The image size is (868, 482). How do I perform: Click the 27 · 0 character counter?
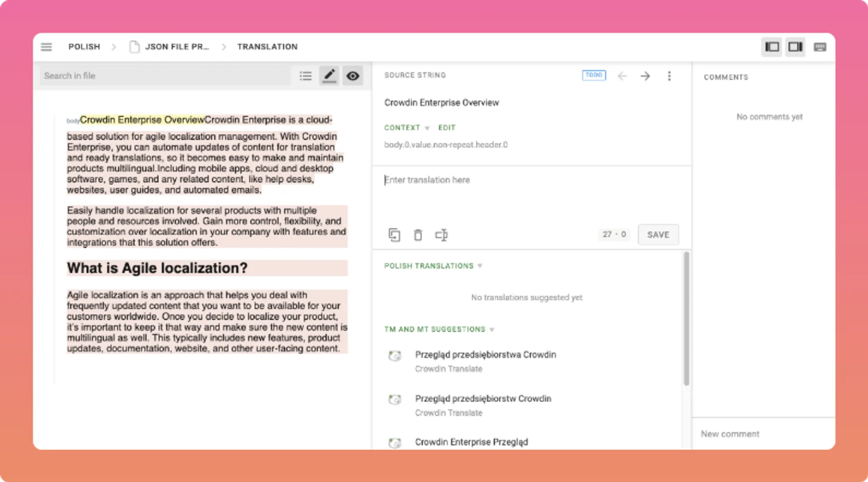click(614, 234)
